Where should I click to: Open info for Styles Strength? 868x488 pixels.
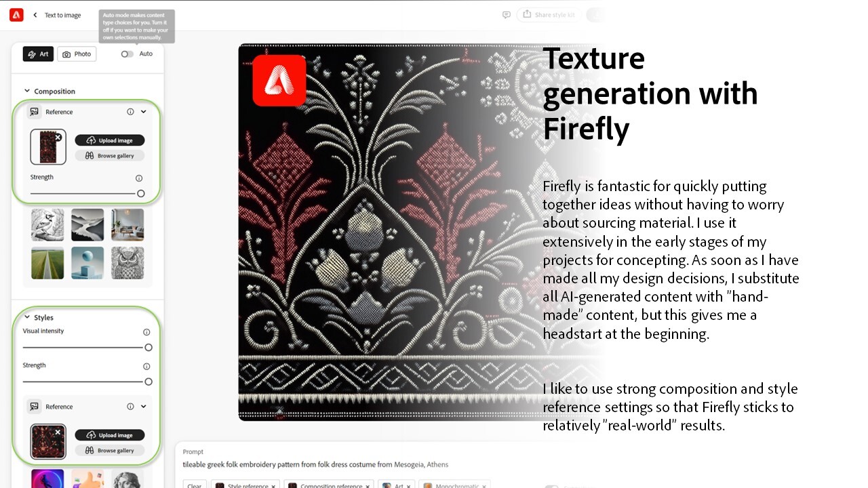[146, 367]
